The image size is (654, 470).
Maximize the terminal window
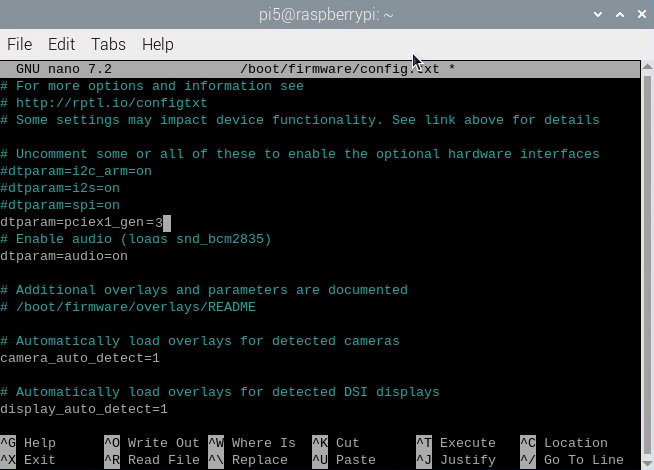click(x=617, y=15)
